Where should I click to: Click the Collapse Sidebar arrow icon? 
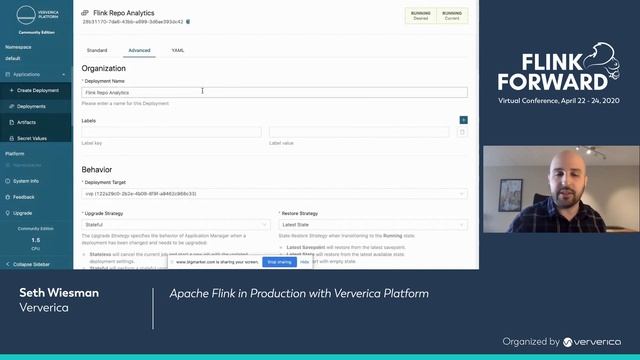[x=7, y=264]
